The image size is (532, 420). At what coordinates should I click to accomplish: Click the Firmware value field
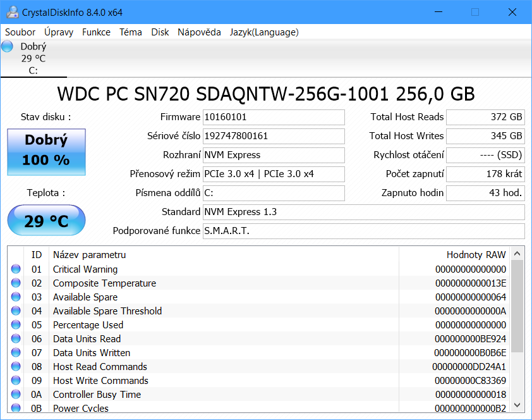click(274, 117)
